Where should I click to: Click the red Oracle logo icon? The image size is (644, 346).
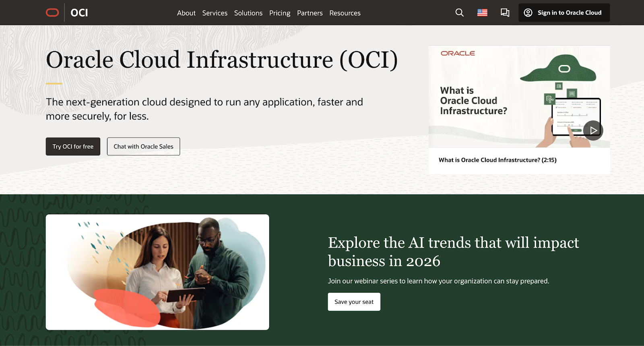52,12
